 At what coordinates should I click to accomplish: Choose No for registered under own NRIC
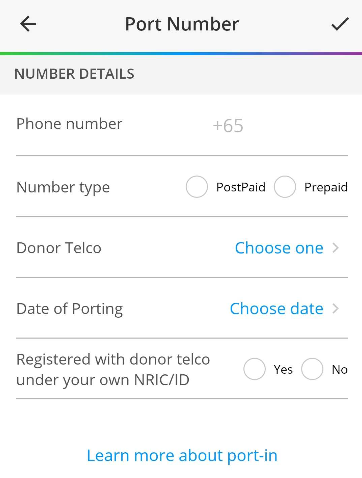[312, 369]
